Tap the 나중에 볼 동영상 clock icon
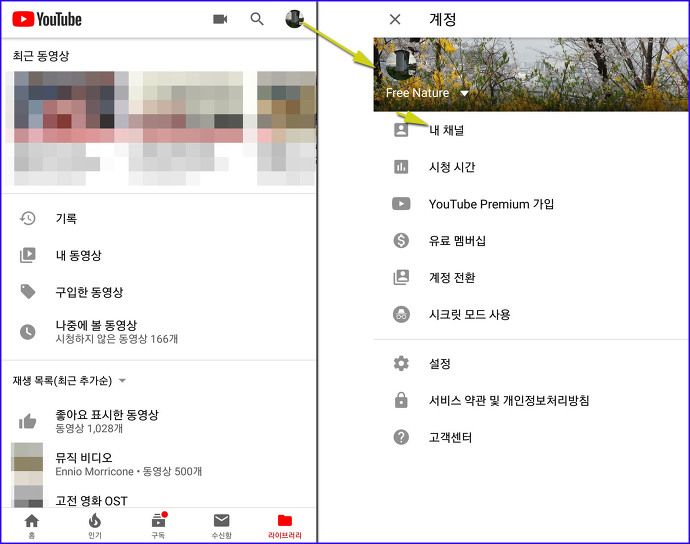This screenshot has height=544, width=690. 28,331
